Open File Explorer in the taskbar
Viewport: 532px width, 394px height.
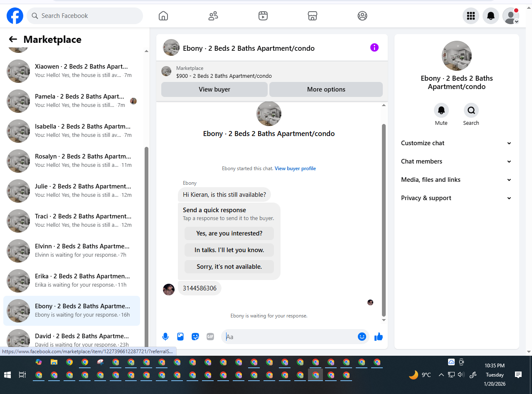(x=54, y=362)
